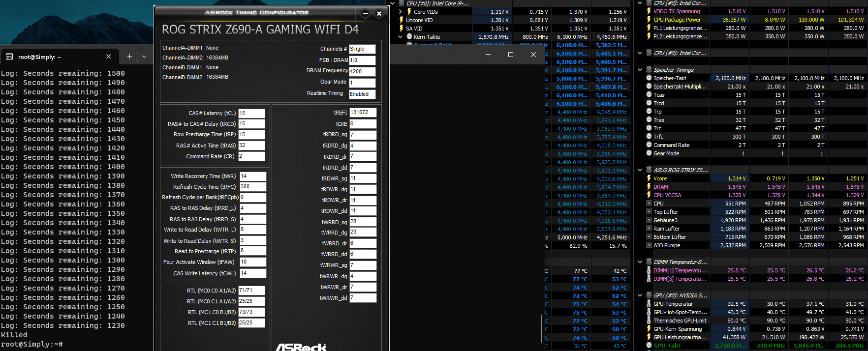Click the lightning icon beside DRAM voltage
The width and height of the screenshot is (868, 351).
point(649,187)
